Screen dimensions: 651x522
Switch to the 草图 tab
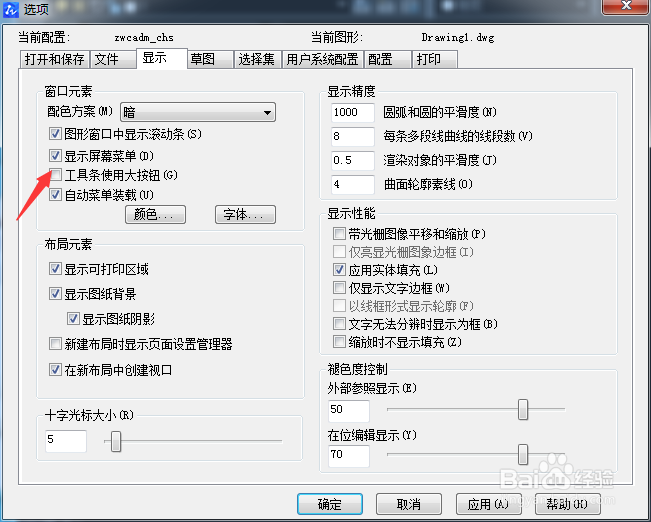tap(210, 59)
